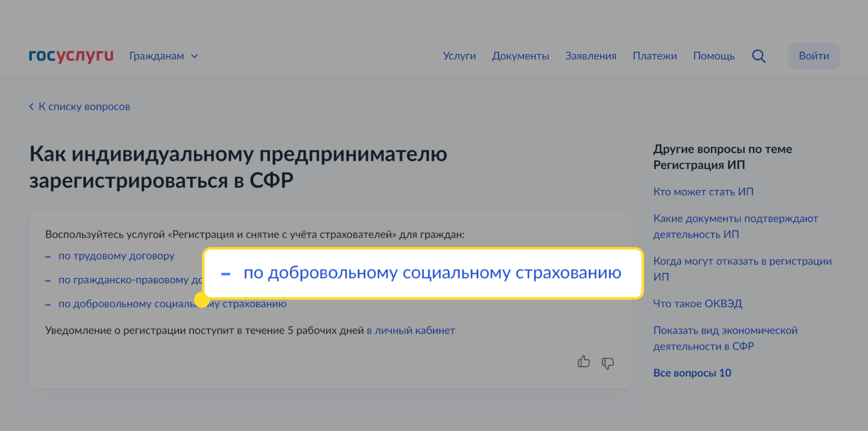Expand the Гражданам audience selector

pos(156,56)
